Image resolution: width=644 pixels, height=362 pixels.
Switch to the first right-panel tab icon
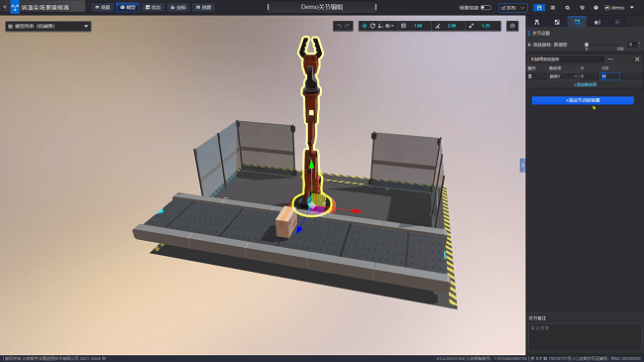(x=537, y=22)
